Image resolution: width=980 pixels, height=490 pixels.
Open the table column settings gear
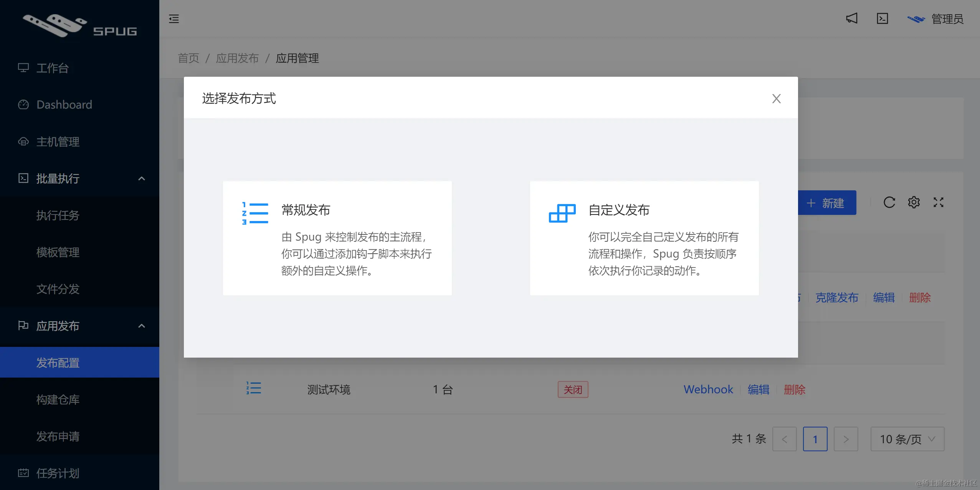(914, 202)
